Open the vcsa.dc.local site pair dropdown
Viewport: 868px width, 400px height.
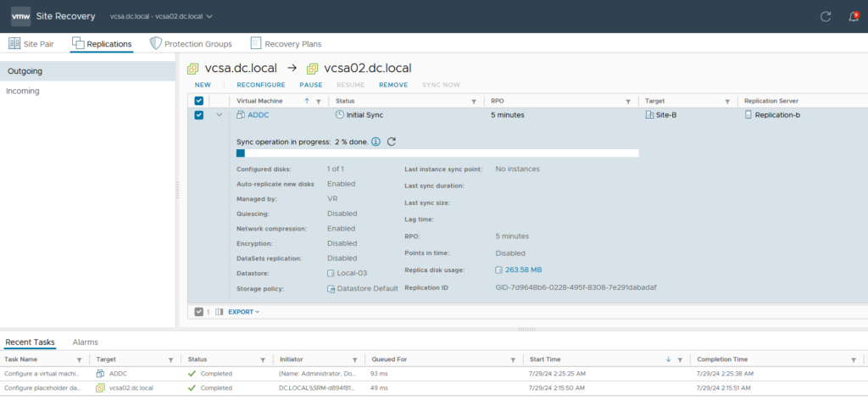[162, 17]
